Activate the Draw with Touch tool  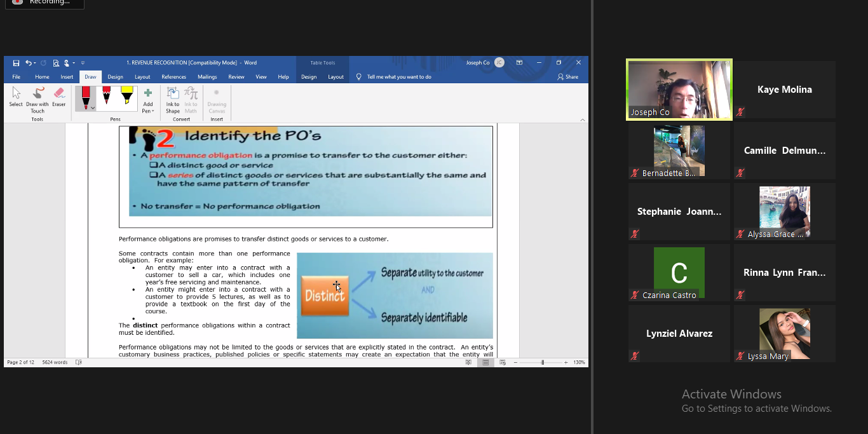37,97
